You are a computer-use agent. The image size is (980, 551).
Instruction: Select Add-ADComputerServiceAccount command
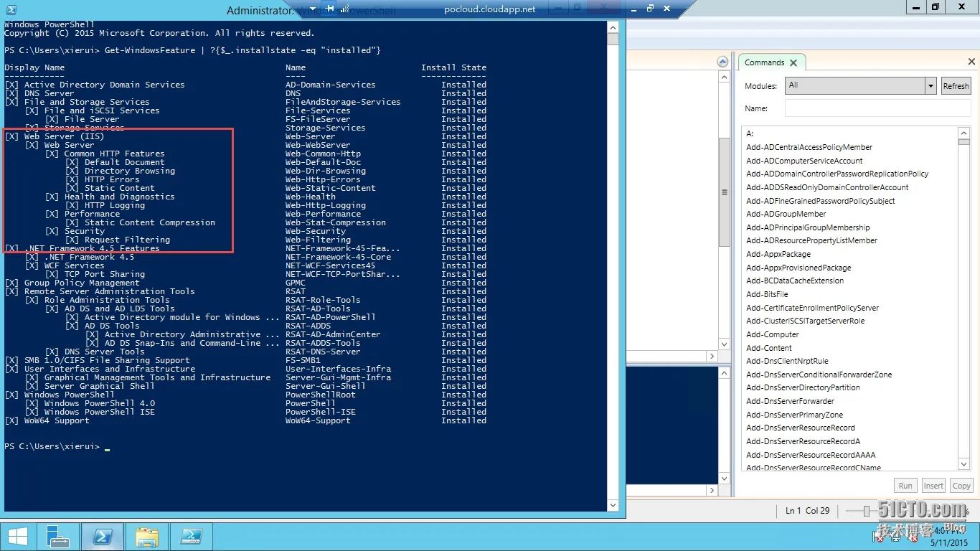(804, 161)
